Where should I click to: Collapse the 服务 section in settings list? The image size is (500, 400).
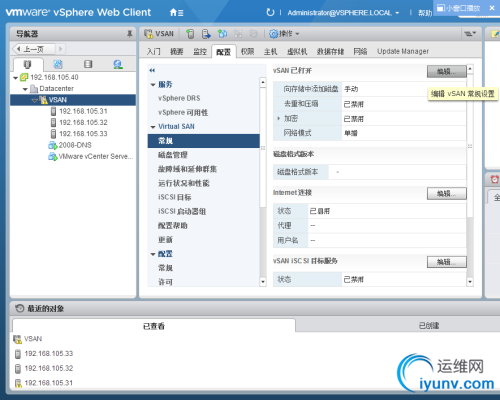click(x=153, y=85)
